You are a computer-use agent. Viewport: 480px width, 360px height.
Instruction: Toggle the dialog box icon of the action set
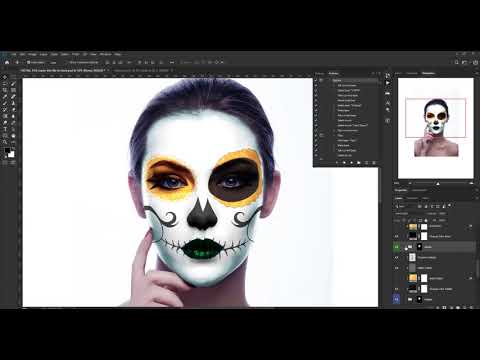pyautogui.click(x=321, y=81)
